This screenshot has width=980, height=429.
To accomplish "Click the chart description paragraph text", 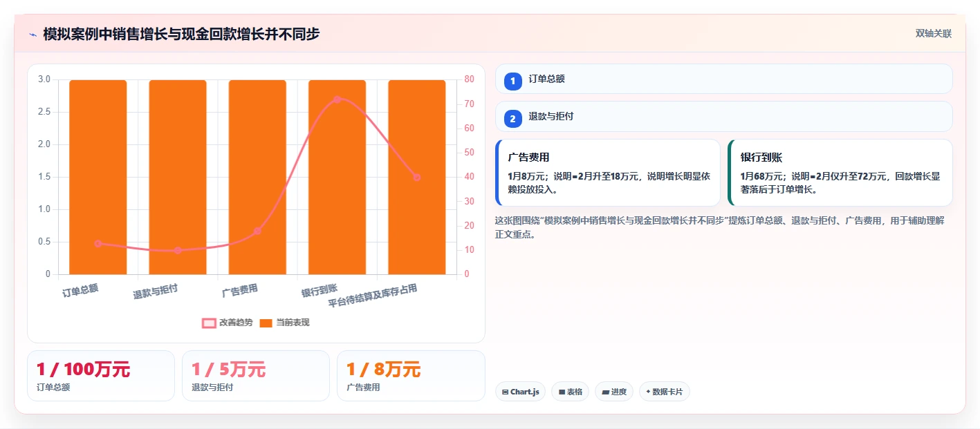I will [720, 227].
